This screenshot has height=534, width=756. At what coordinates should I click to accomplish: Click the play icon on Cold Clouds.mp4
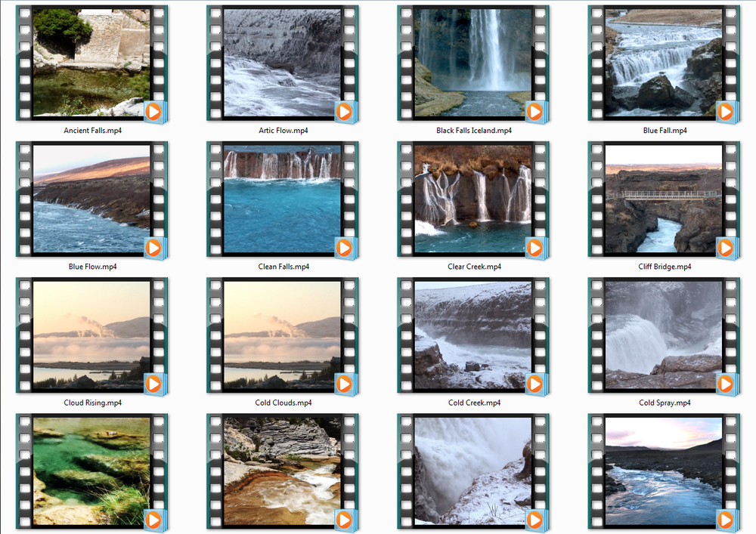[x=345, y=384]
